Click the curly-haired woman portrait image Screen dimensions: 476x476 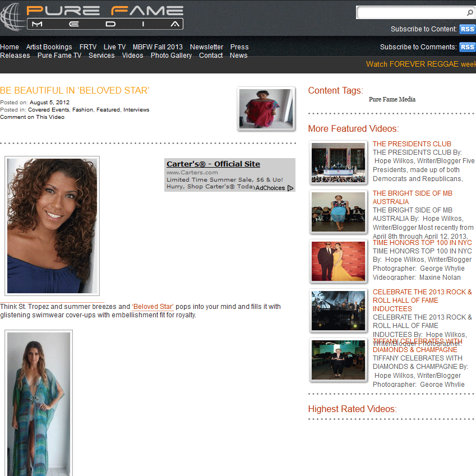(52, 226)
